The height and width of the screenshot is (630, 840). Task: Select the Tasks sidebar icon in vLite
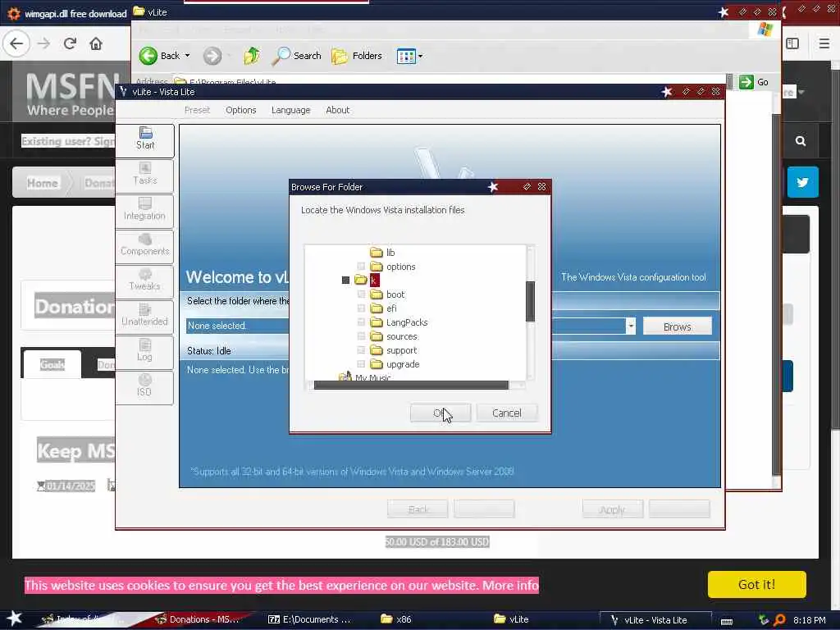144,174
